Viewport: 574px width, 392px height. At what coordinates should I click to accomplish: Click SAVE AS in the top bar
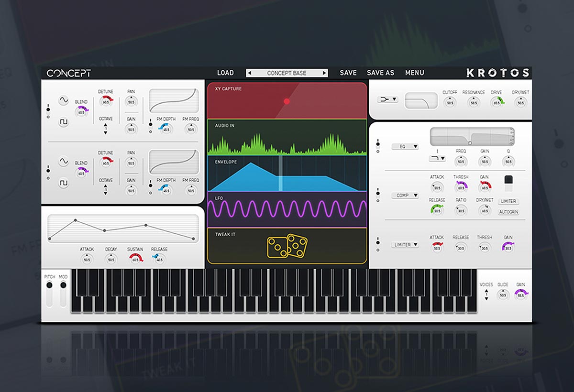[x=381, y=73]
